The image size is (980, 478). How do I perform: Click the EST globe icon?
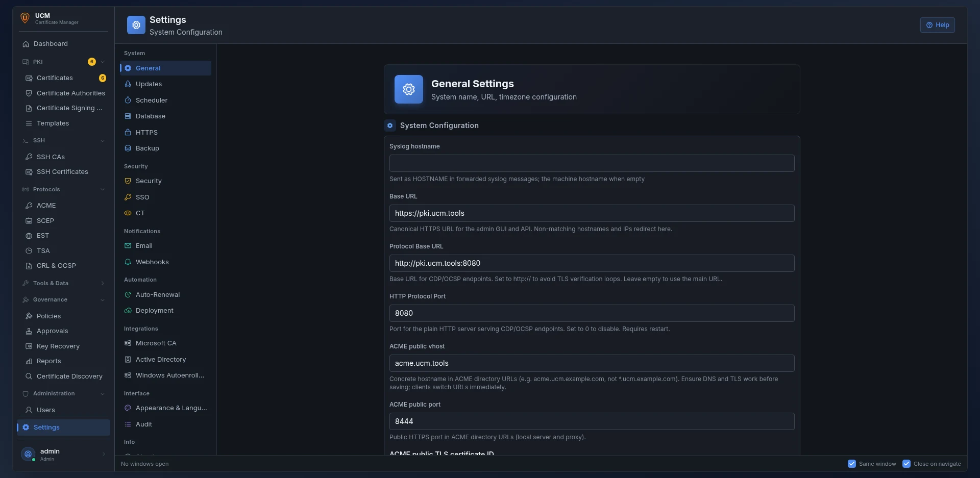tap(29, 236)
